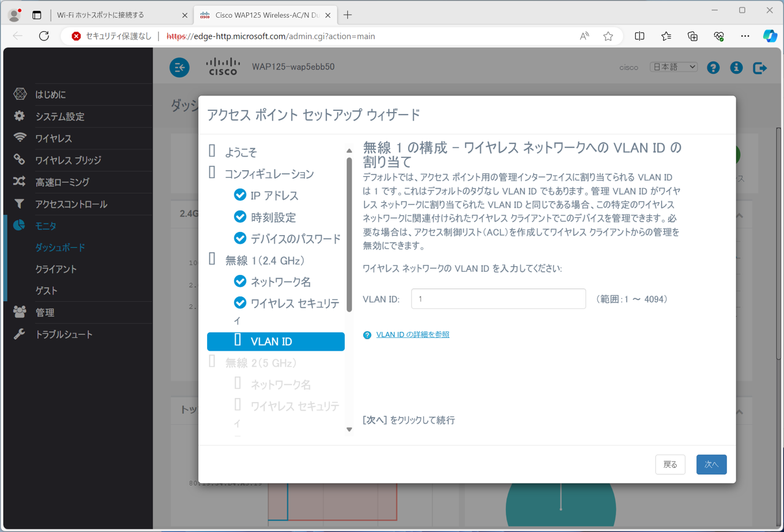Image resolution: width=784 pixels, height=532 pixels.
Task: Click the アクセスコントロール filter icon
Action: click(x=20, y=204)
